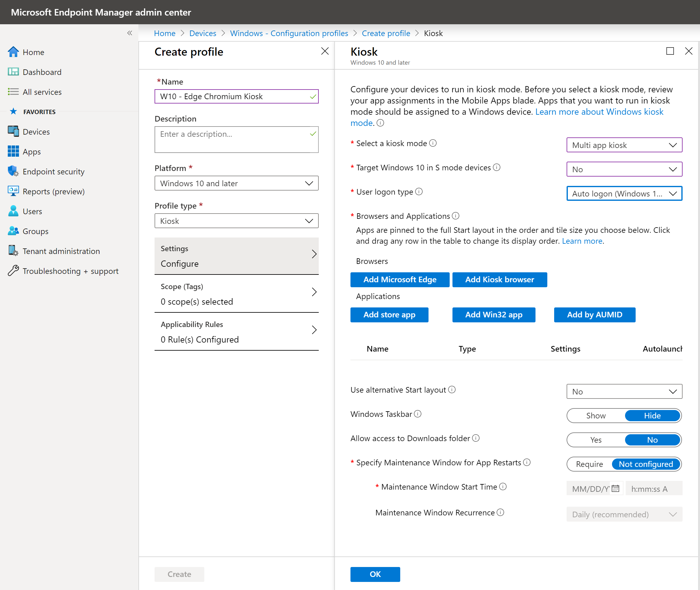Viewport: 700px width, 590px height.
Task: Maximize the Kiosk blade
Action: pos(670,51)
